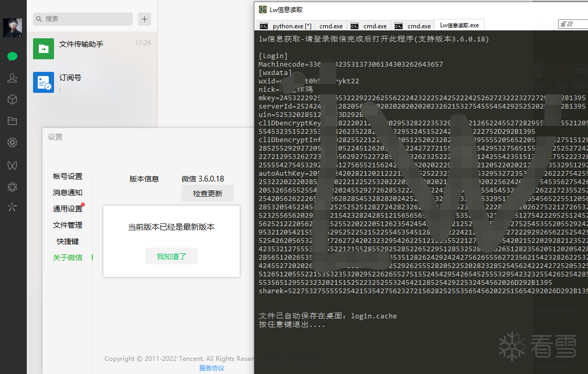Open the Moments shutter icon in sidebar
The width and height of the screenshot is (588, 374).
pos(13,143)
